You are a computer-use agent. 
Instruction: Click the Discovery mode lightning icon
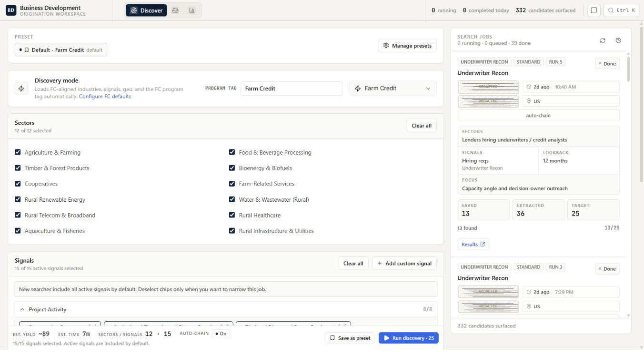pyautogui.click(x=21, y=88)
